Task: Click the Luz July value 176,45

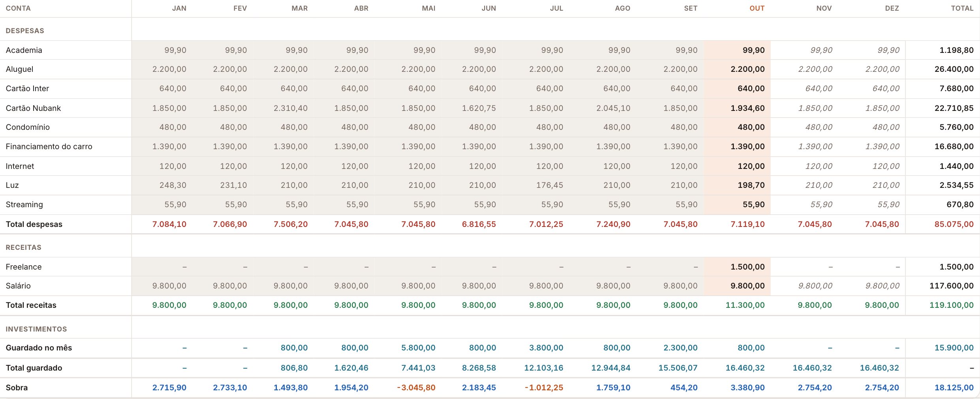Action: pyautogui.click(x=549, y=185)
